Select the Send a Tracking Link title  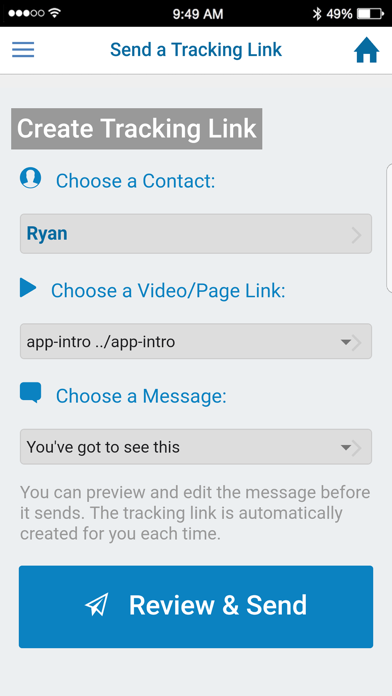click(x=196, y=50)
